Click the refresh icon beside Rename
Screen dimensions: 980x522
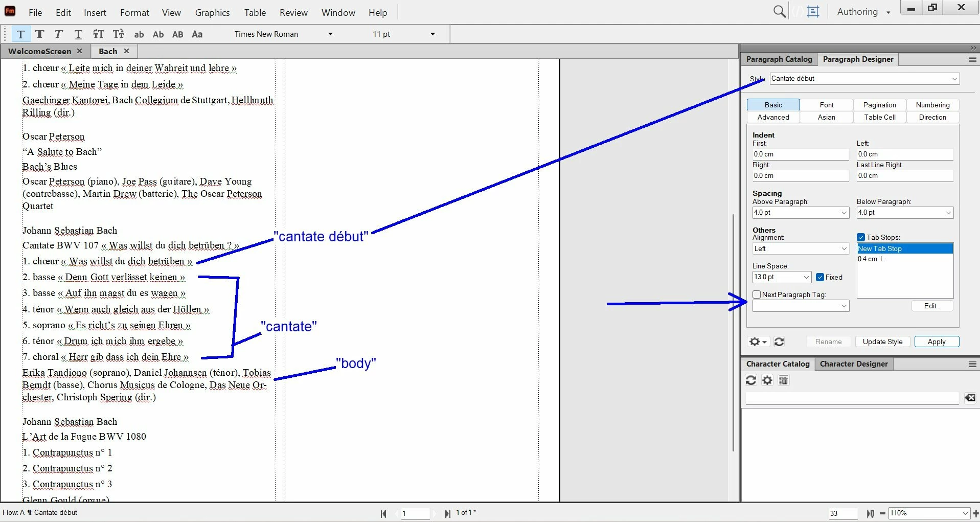coord(779,342)
